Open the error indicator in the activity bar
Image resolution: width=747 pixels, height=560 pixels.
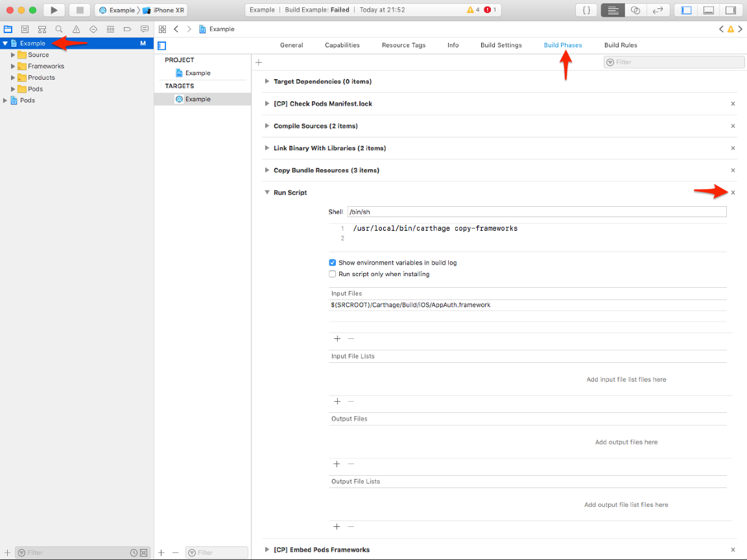[x=490, y=10]
